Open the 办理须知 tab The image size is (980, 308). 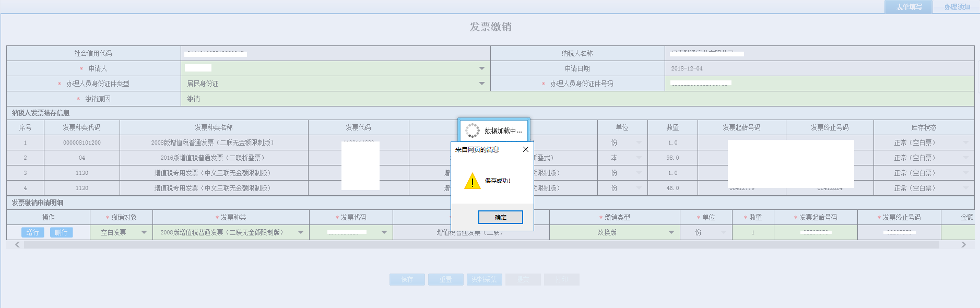pyautogui.click(x=957, y=7)
